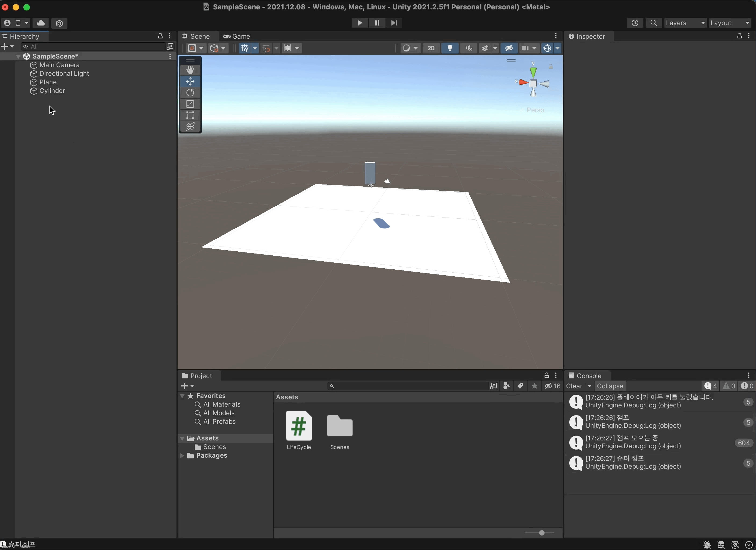Toggle scene audio mute

(469, 48)
